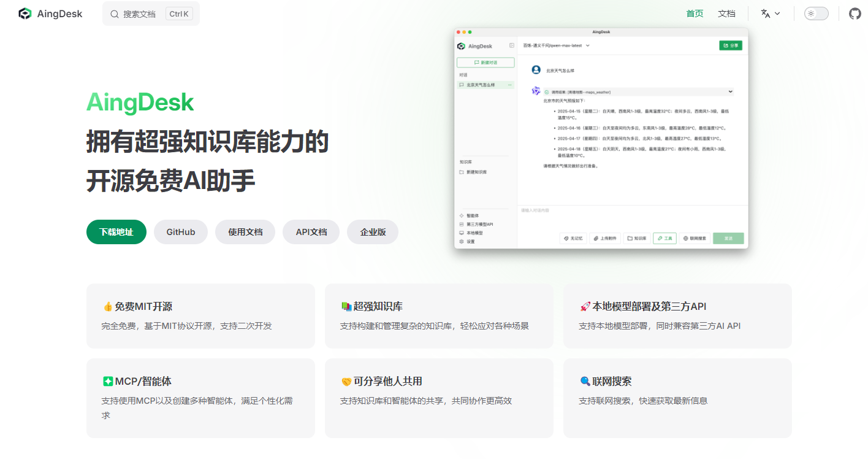The image size is (868, 459).
Task: Click the books icon on 超强知识库 card
Action: tap(346, 307)
